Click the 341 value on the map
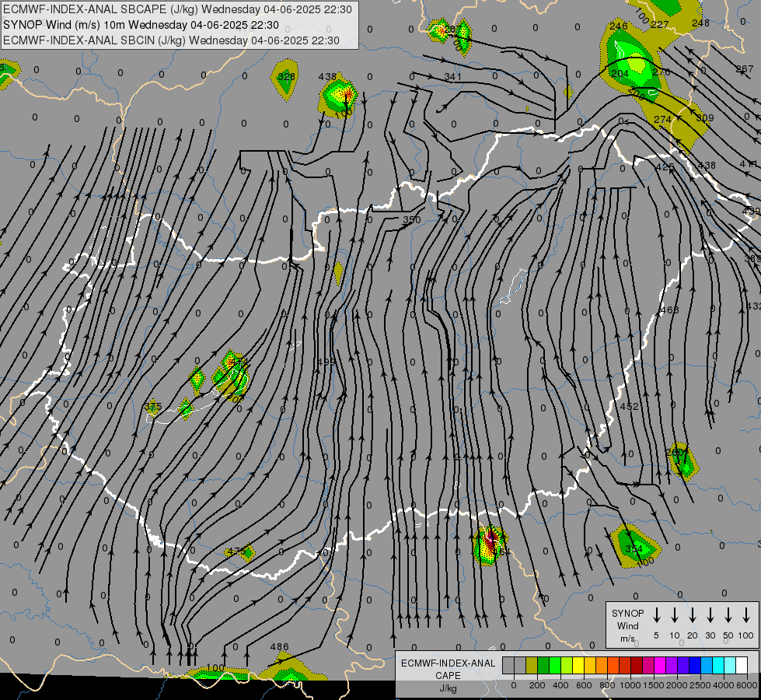The width and height of the screenshot is (761, 700). click(453, 77)
